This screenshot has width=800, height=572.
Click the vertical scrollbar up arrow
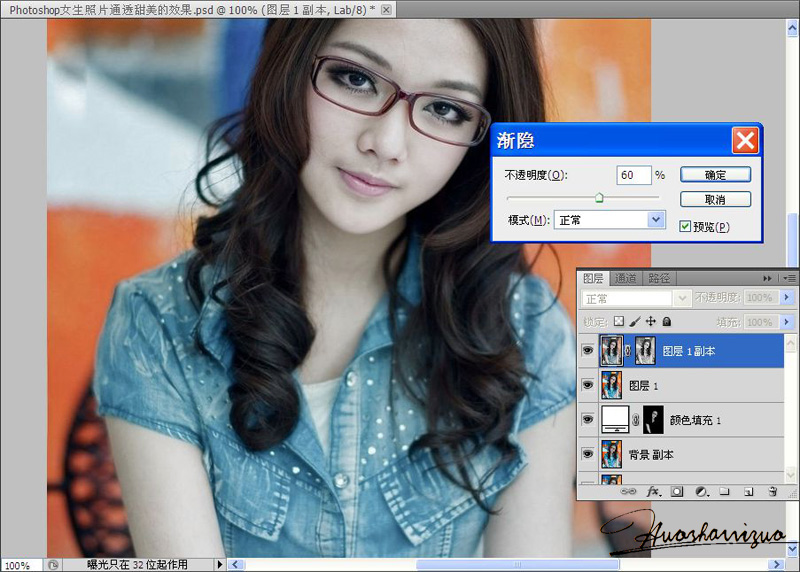pos(792,29)
